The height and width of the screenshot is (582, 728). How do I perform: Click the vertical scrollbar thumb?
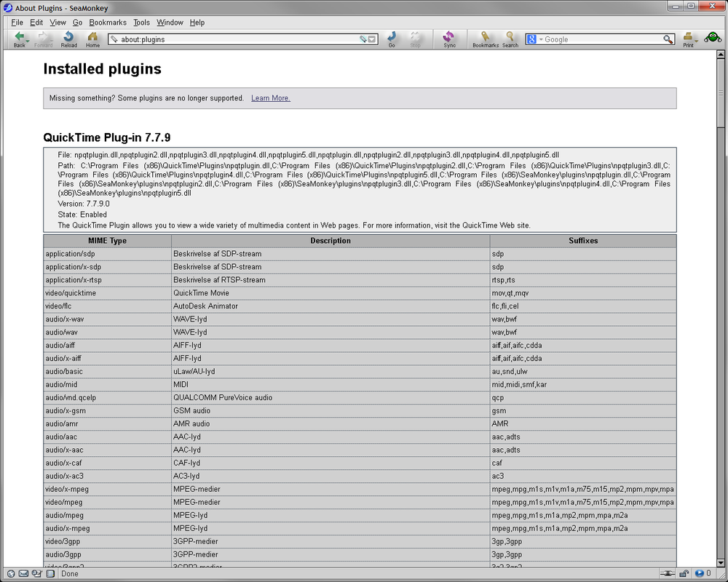(721, 92)
